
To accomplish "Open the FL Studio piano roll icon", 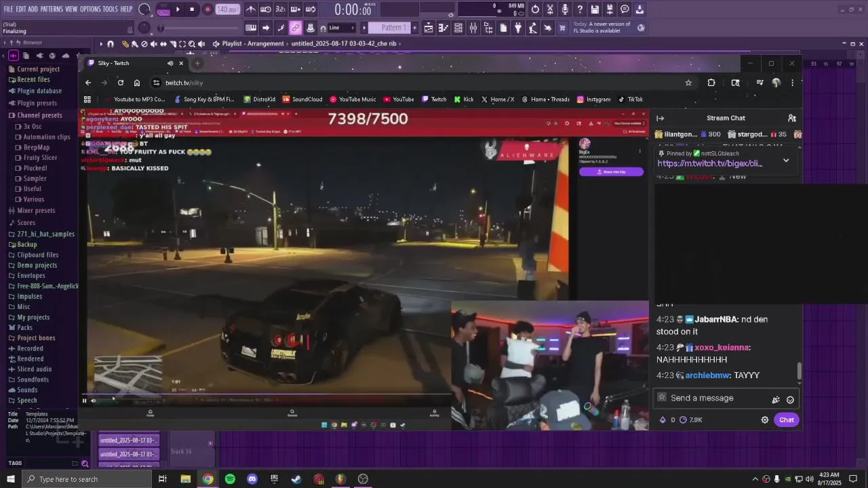I will 443,28.
